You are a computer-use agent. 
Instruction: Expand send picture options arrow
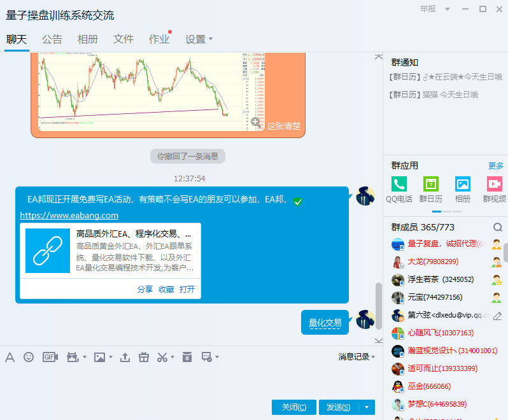[x=111, y=357]
